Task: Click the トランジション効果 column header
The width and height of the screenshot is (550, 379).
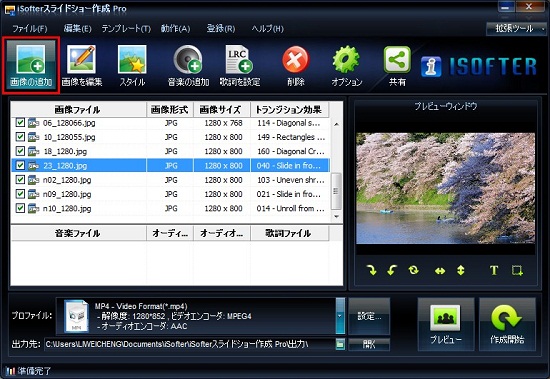Action: coord(290,110)
